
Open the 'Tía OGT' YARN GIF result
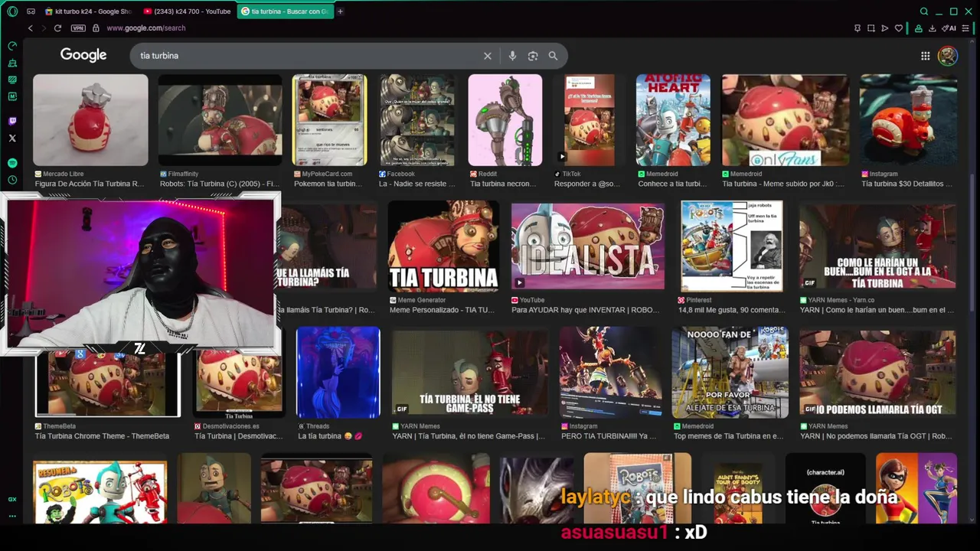click(877, 373)
